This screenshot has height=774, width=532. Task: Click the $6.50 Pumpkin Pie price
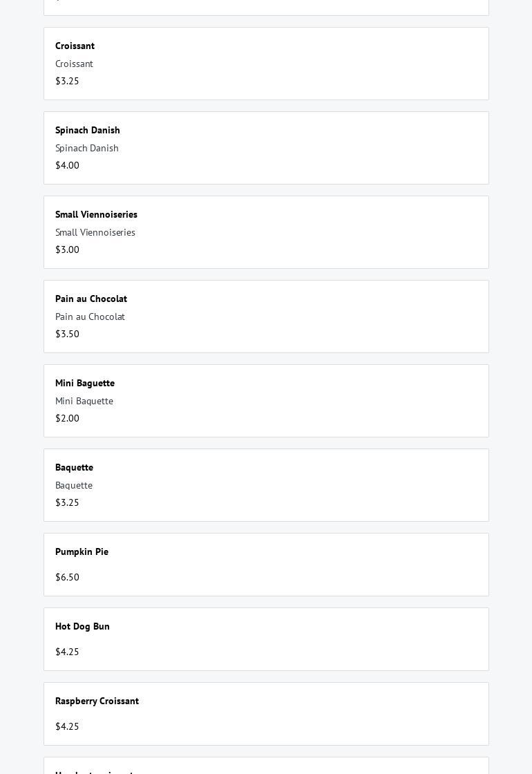[x=67, y=577]
